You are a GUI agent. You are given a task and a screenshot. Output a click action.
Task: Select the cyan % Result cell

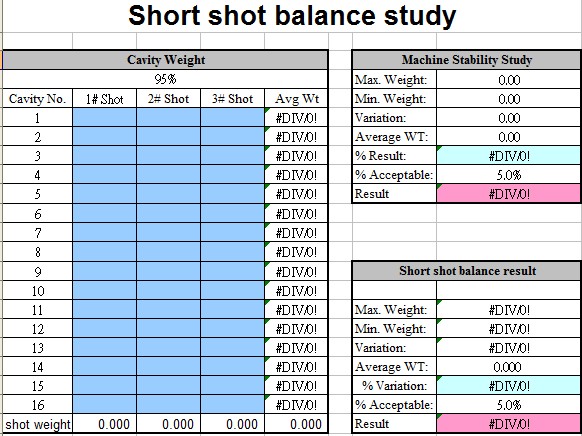(x=509, y=155)
